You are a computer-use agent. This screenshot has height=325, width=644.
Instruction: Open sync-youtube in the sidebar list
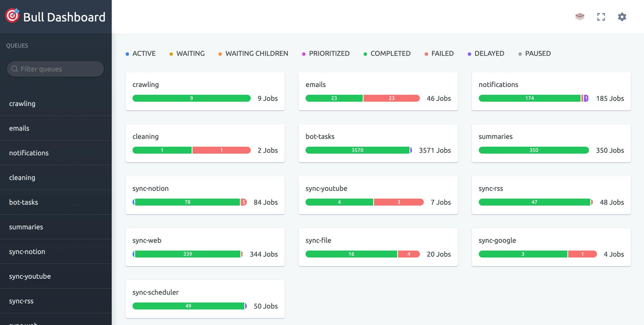[30, 276]
